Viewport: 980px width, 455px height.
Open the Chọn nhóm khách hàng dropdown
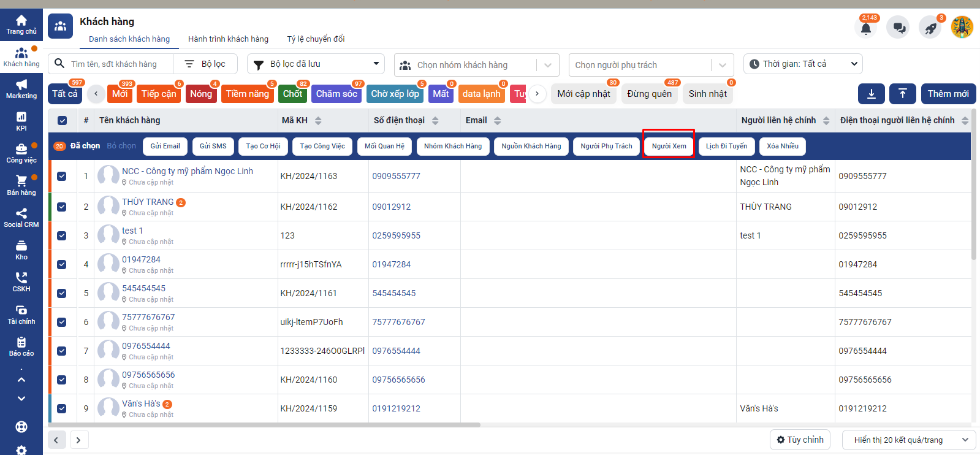(x=477, y=65)
